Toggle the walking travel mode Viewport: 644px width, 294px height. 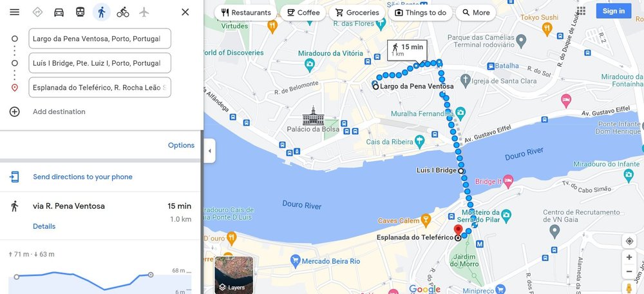pyautogui.click(x=102, y=12)
